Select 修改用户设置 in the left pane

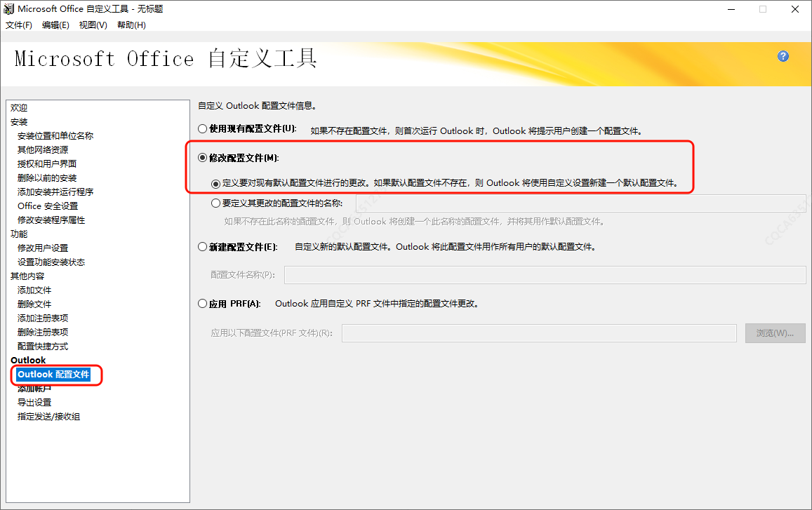(43, 248)
